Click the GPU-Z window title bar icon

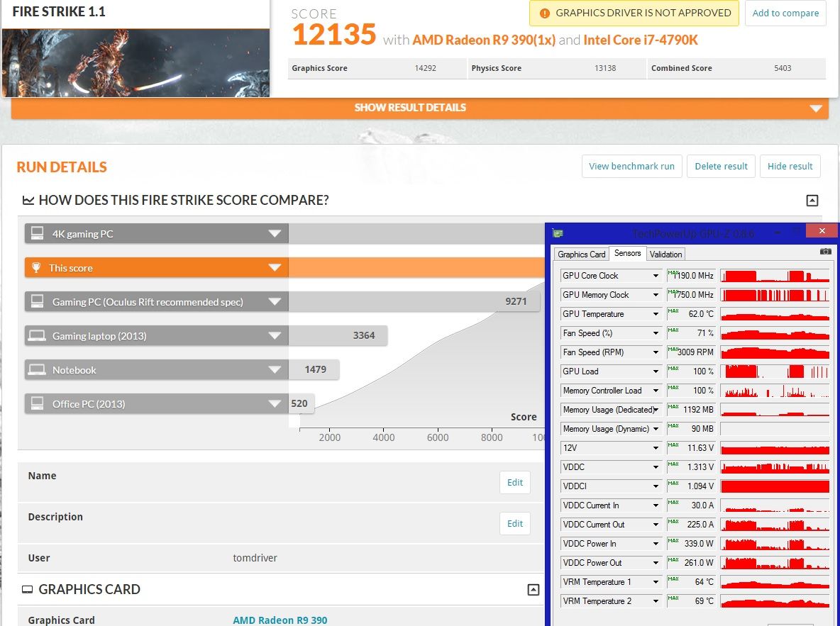tap(558, 233)
